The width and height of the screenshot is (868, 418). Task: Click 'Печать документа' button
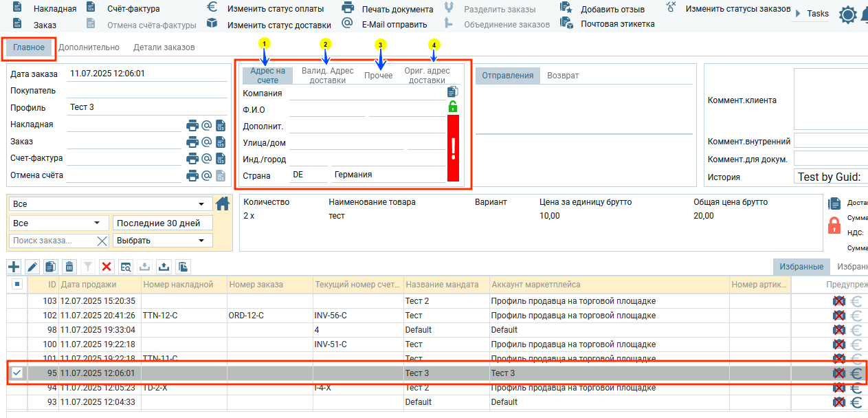[397, 9]
